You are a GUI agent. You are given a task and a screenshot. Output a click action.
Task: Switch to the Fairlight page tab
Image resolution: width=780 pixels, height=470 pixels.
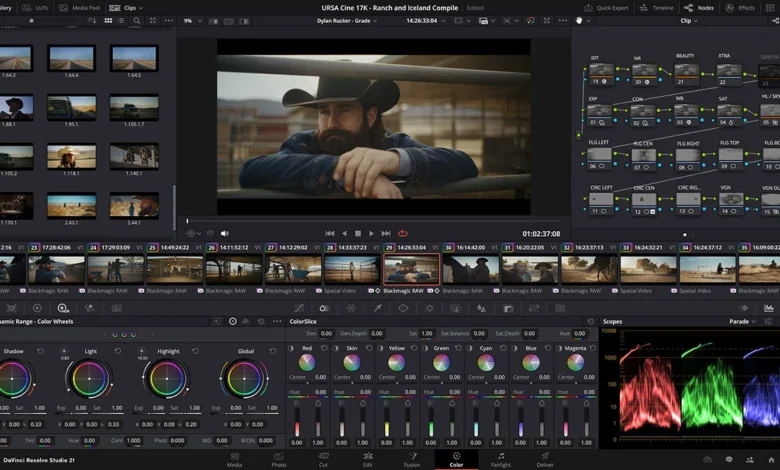click(x=500, y=459)
